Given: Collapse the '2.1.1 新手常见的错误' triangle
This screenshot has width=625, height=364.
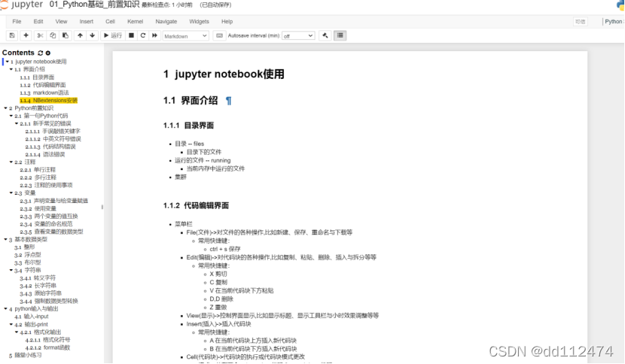Looking at the screenshot, I should (x=17, y=123).
